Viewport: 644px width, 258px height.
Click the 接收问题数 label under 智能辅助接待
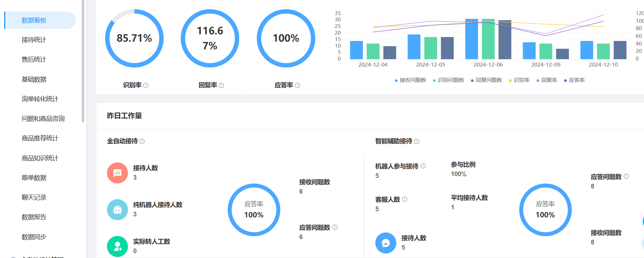click(606, 233)
